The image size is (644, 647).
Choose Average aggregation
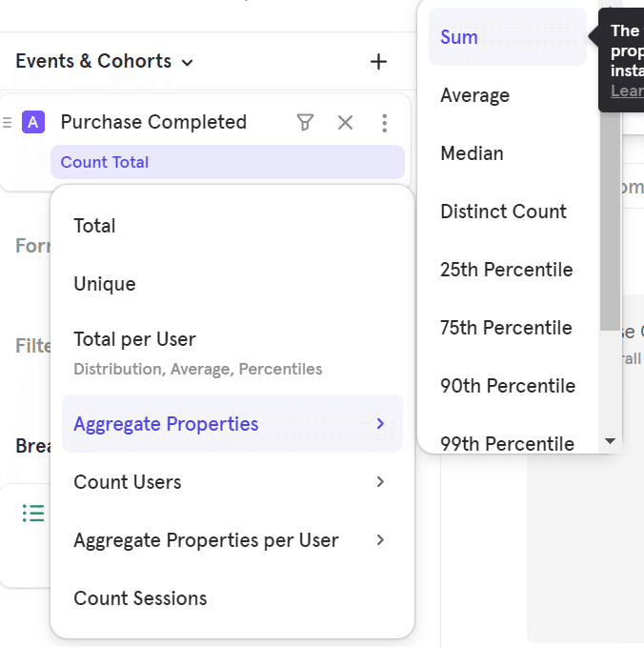click(508, 95)
